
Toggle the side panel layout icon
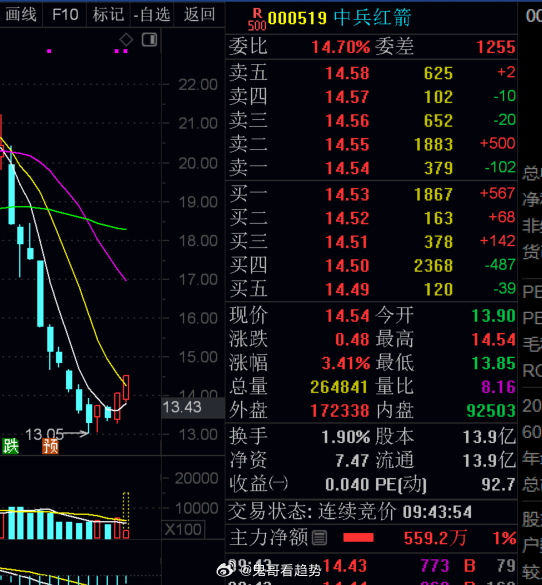150,40
